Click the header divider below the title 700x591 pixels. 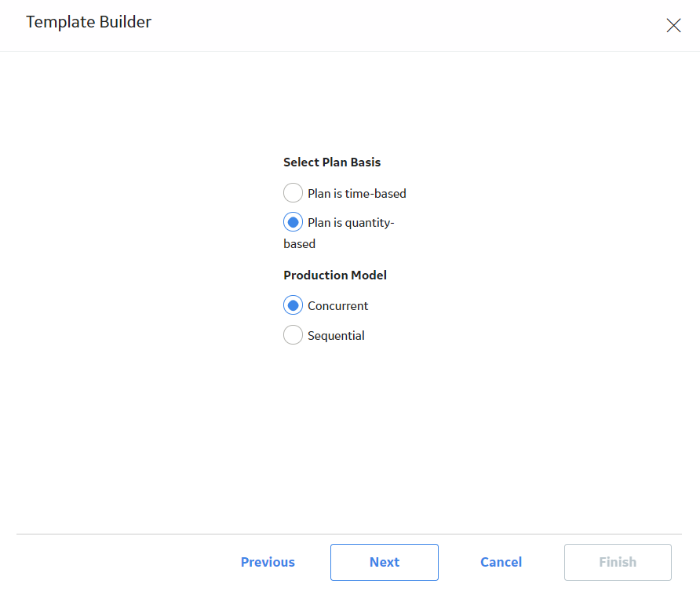pyautogui.click(x=350, y=51)
